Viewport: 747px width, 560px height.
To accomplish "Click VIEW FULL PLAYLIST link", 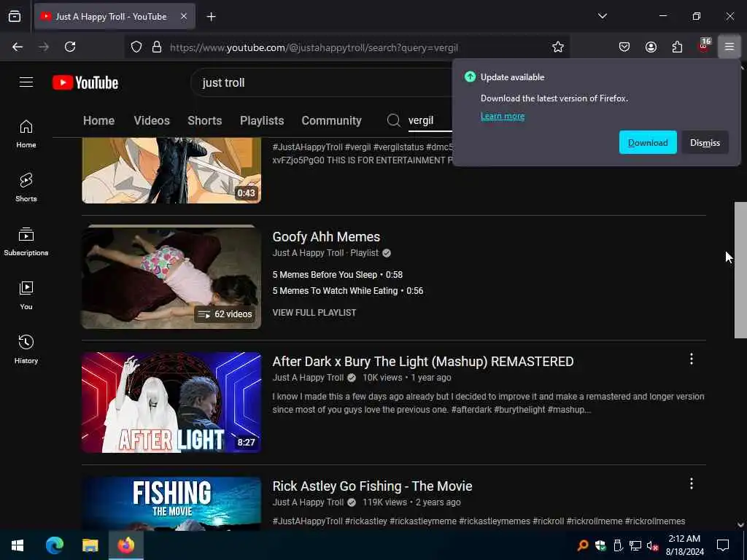I will click(314, 313).
